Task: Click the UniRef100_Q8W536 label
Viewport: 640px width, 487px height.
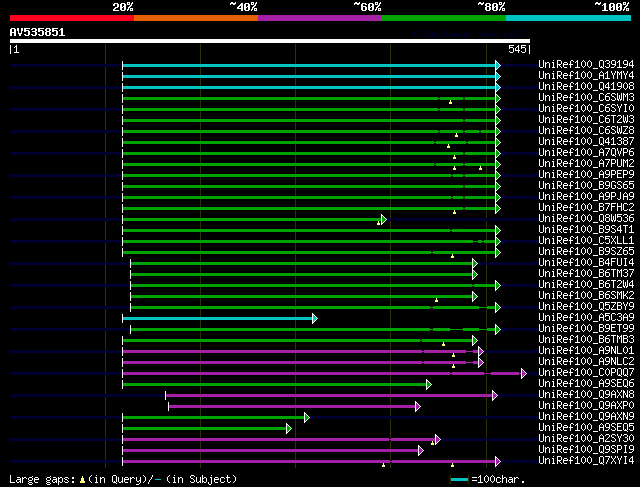Action: tap(586, 219)
